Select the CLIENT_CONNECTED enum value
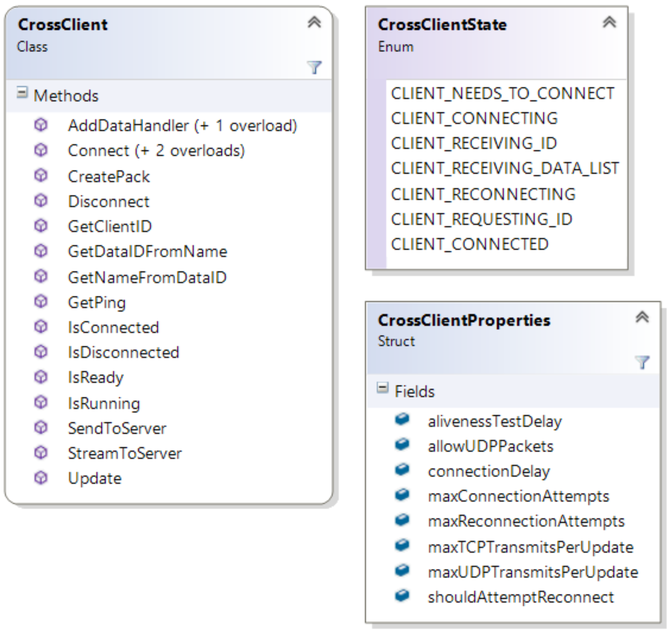This screenshot has height=633, width=672. pyautogui.click(x=470, y=244)
